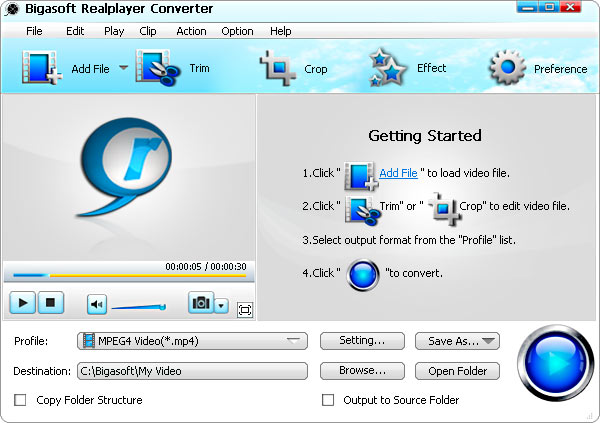600x423 pixels.
Task: Select the Crop toolbar icon
Action: (278, 68)
